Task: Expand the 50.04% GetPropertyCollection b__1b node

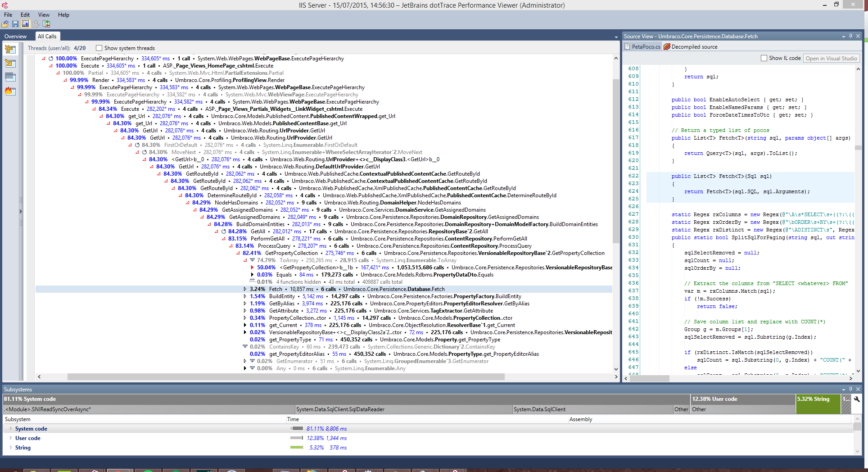Action: [252, 268]
